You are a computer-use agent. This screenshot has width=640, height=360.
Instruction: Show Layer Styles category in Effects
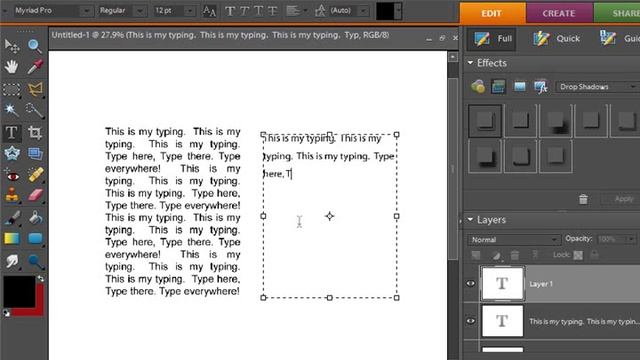pyautogui.click(x=498, y=87)
